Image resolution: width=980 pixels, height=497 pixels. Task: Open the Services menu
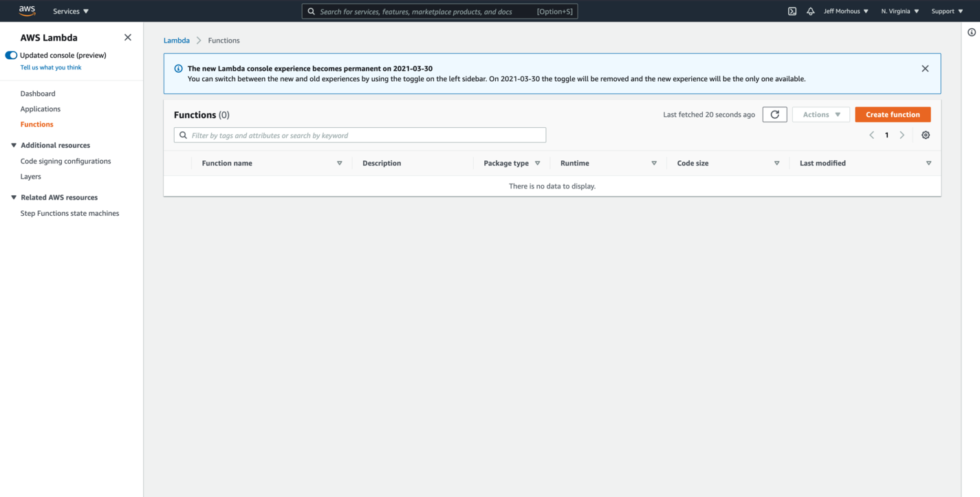point(69,11)
